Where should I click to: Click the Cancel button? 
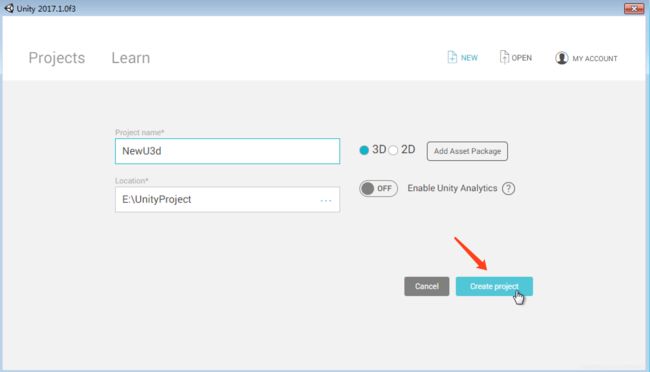(427, 287)
